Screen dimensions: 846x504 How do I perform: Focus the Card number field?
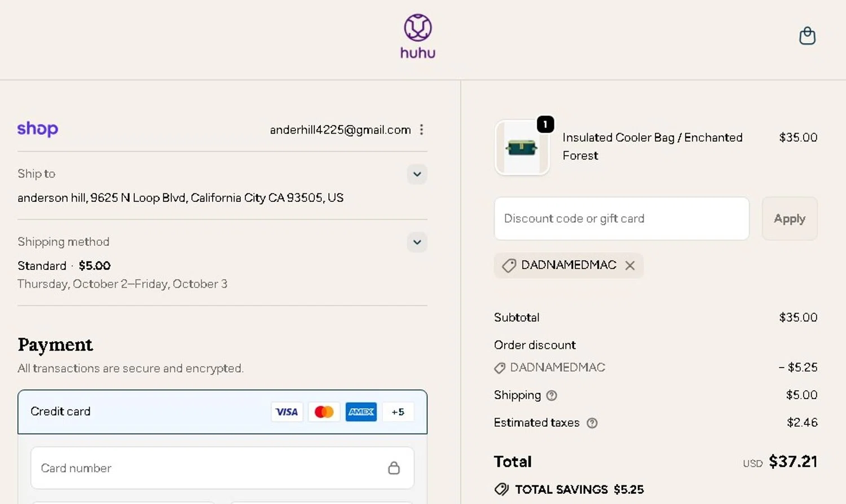tap(222, 468)
